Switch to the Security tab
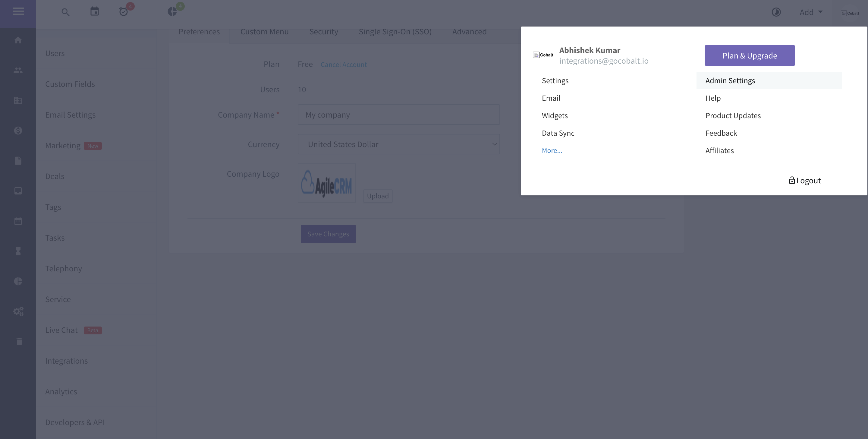868x439 pixels. pos(323,31)
